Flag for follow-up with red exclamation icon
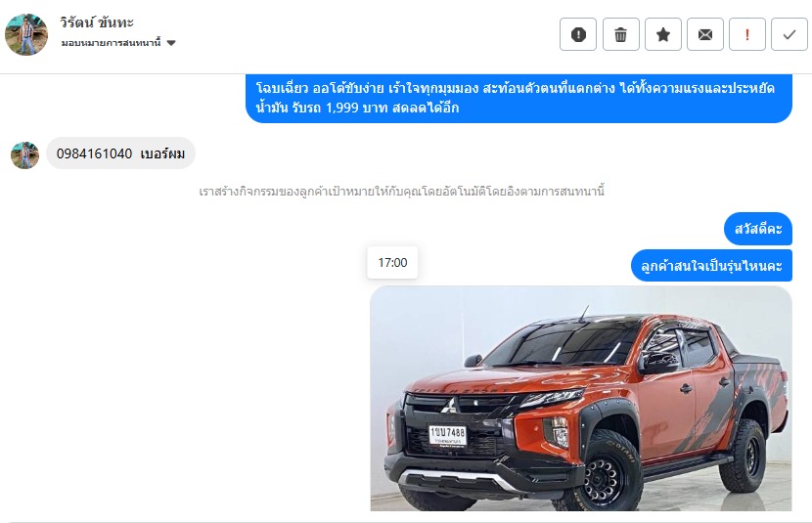Viewport: 812px width, 523px height. tap(746, 34)
